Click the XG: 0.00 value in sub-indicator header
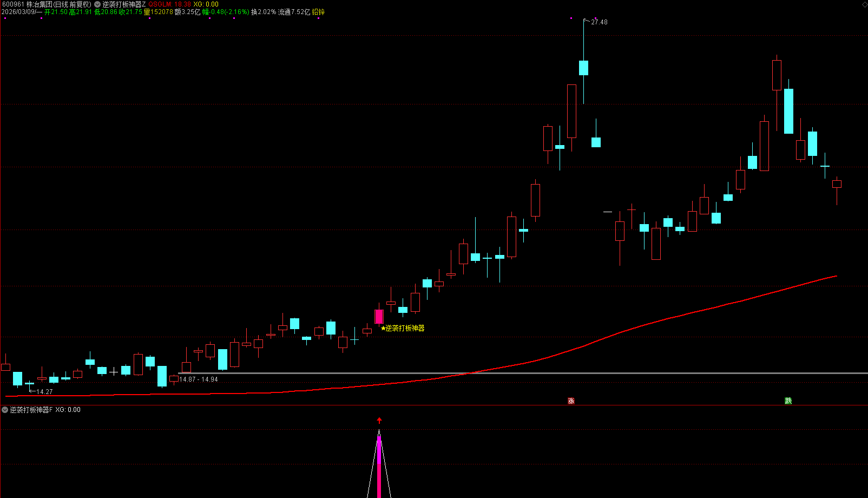 pyautogui.click(x=68, y=410)
